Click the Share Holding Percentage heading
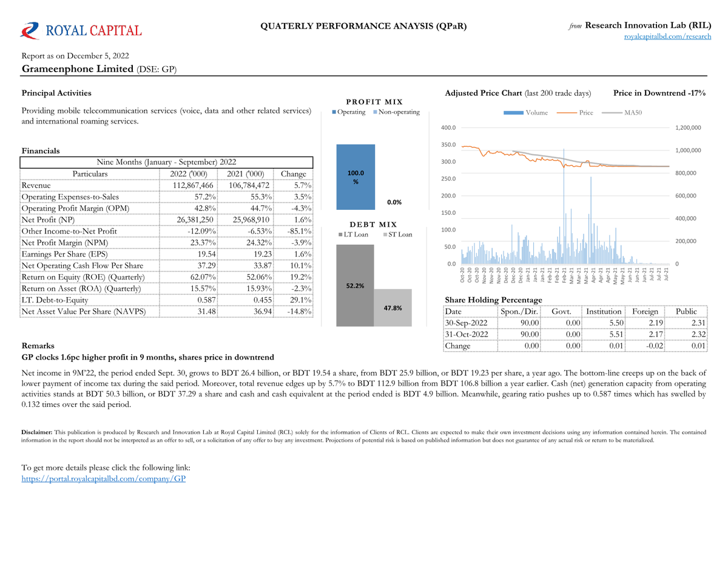The height and width of the screenshot is (562, 728). [494, 300]
